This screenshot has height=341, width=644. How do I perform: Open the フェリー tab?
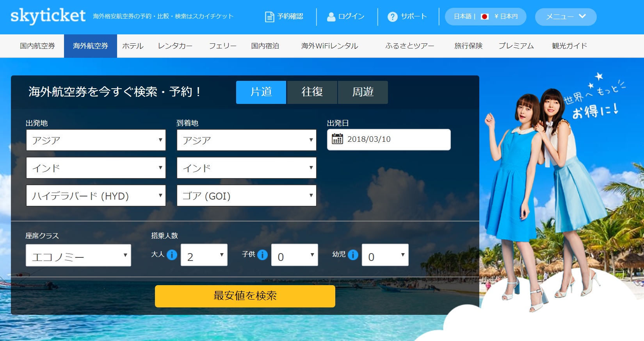tap(223, 46)
